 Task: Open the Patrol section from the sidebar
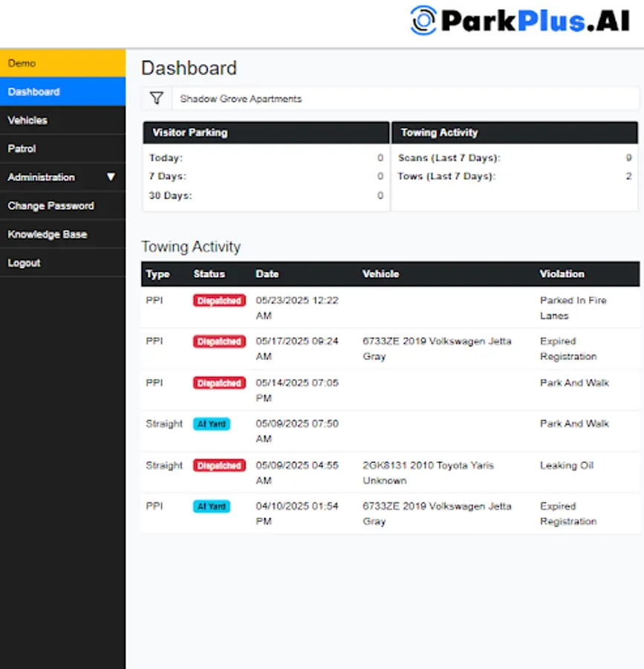[22, 149]
